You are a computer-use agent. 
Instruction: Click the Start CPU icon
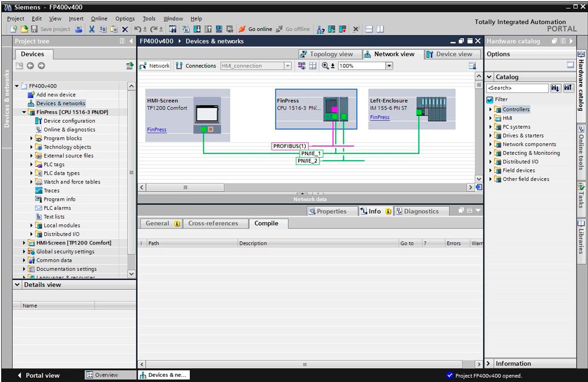332,29
